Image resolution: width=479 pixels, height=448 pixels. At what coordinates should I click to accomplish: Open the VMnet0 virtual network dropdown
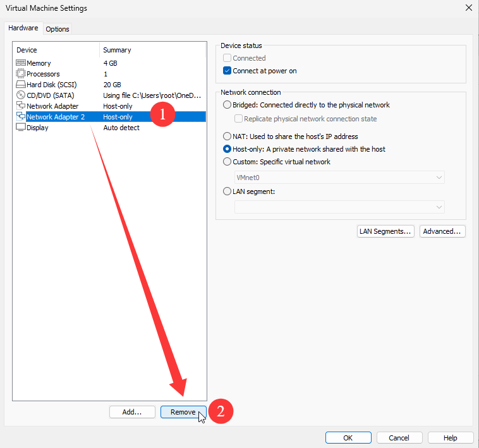point(339,178)
